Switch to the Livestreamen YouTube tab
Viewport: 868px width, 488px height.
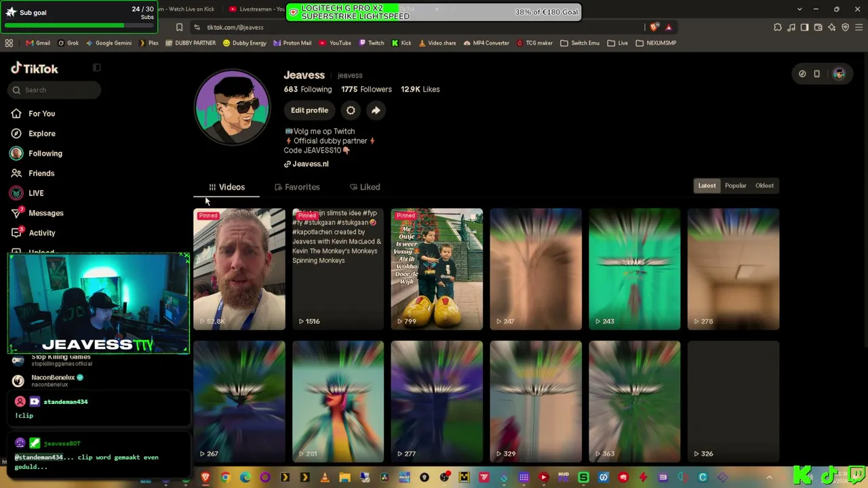[x=256, y=9]
